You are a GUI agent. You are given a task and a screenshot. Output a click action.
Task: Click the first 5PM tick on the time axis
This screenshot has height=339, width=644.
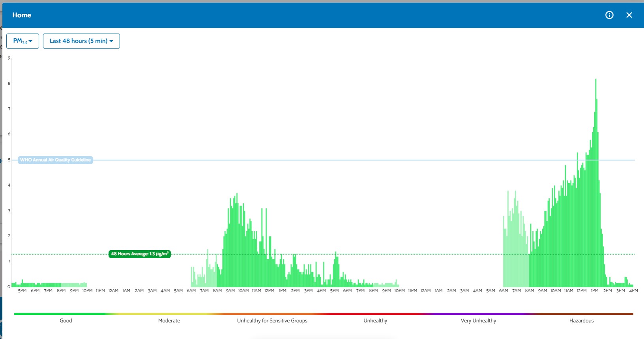click(22, 290)
